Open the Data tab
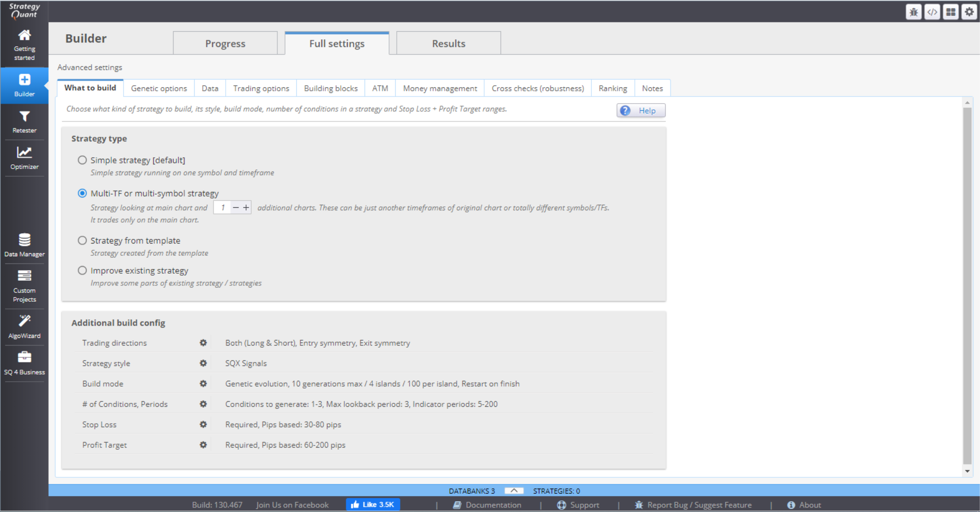This screenshot has width=980, height=512. (210, 88)
